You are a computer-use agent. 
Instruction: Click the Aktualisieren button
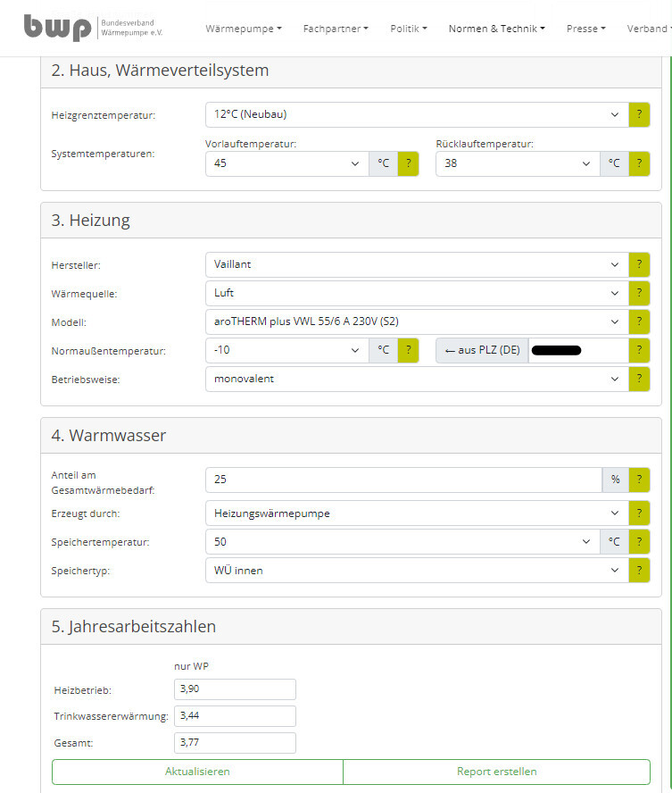197,772
